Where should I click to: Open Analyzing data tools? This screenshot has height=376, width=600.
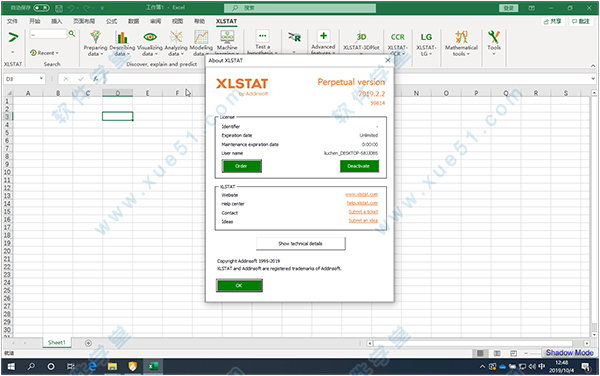point(176,37)
